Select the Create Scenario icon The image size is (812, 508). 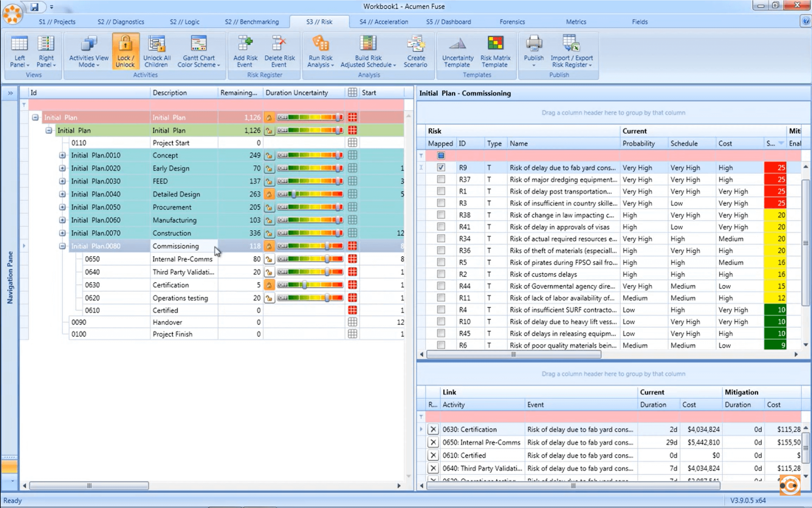point(416,51)
